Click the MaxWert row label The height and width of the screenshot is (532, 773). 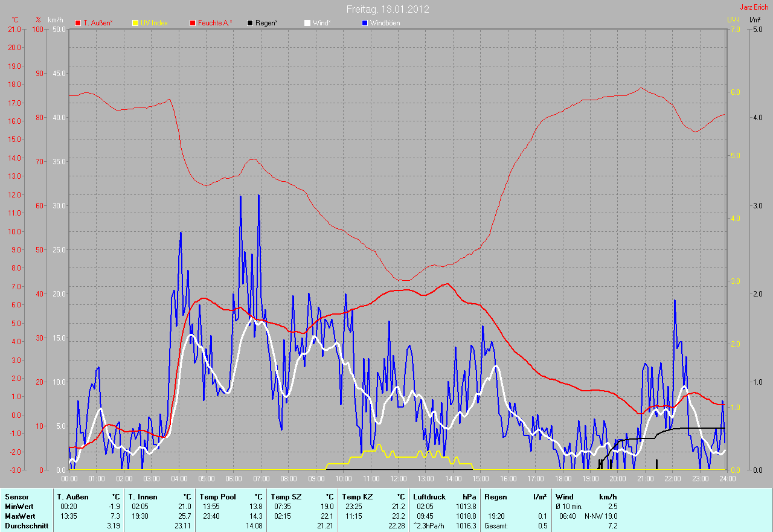pyautogui.click(x=18, y=516)
